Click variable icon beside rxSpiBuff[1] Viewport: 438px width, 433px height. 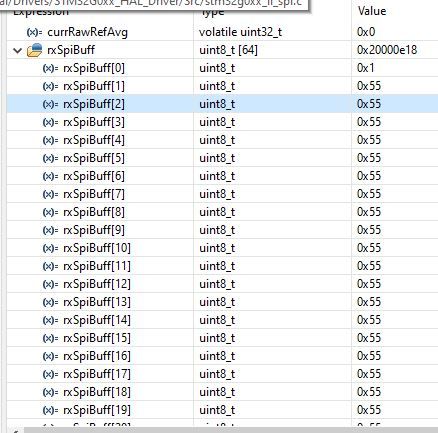[50, 86]
